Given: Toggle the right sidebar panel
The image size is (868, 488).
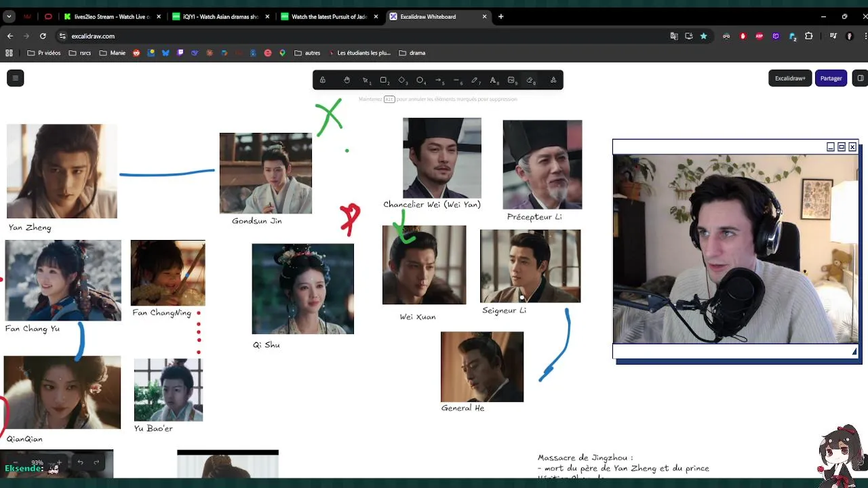Looking at the screenshot, I should (860, 78).
